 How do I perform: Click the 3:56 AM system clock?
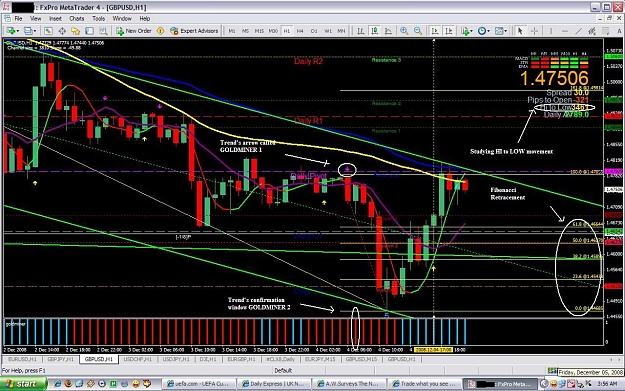click(x=607, y=384)
